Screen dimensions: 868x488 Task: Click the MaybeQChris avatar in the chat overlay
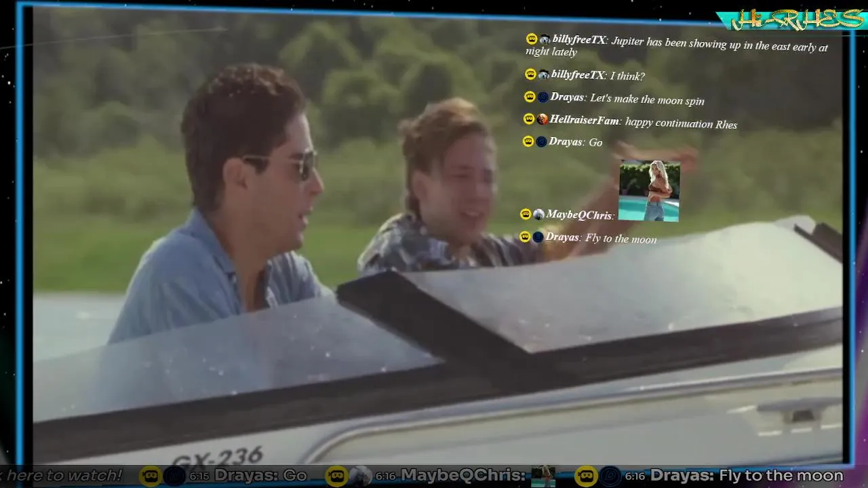[x=538, y=214]
